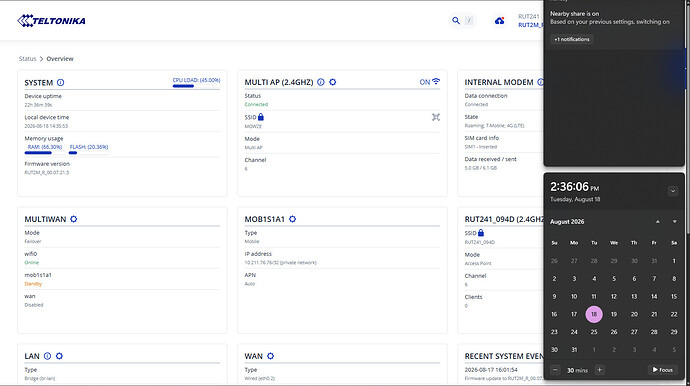The height and width of the screenshot is (386, 690).
Task: Click the wan Disabled status
Action: (34, 305)
